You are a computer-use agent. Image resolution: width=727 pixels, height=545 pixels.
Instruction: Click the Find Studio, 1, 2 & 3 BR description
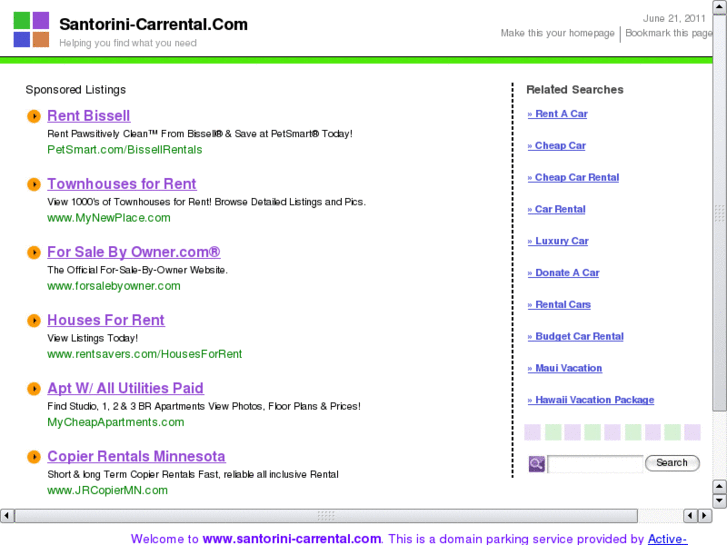click(204, 407)
